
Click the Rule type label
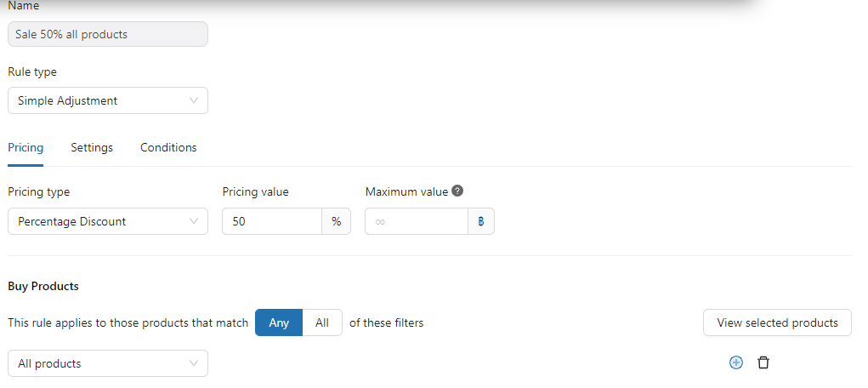[32, 71]
